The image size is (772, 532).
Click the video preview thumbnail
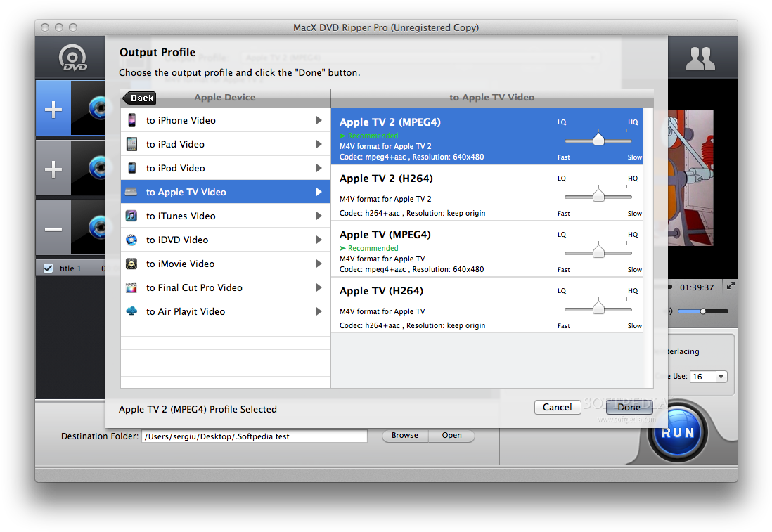pos(690,178)
